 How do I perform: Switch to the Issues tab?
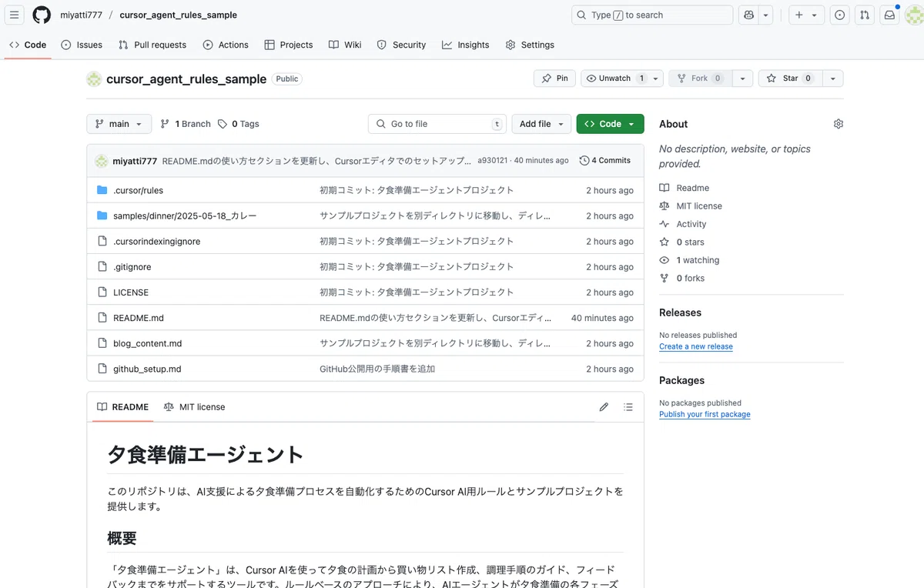pyautogui.click(x=82, y=45)
